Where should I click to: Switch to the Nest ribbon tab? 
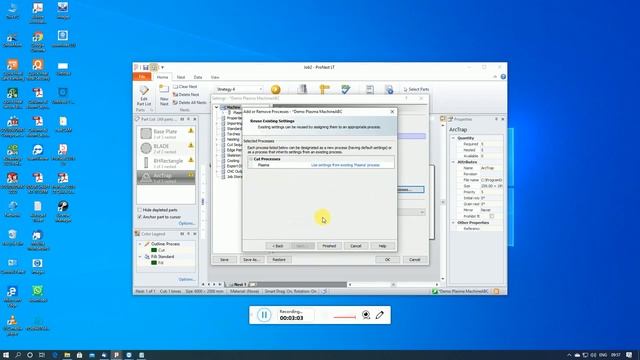click(x=181, y=77)
